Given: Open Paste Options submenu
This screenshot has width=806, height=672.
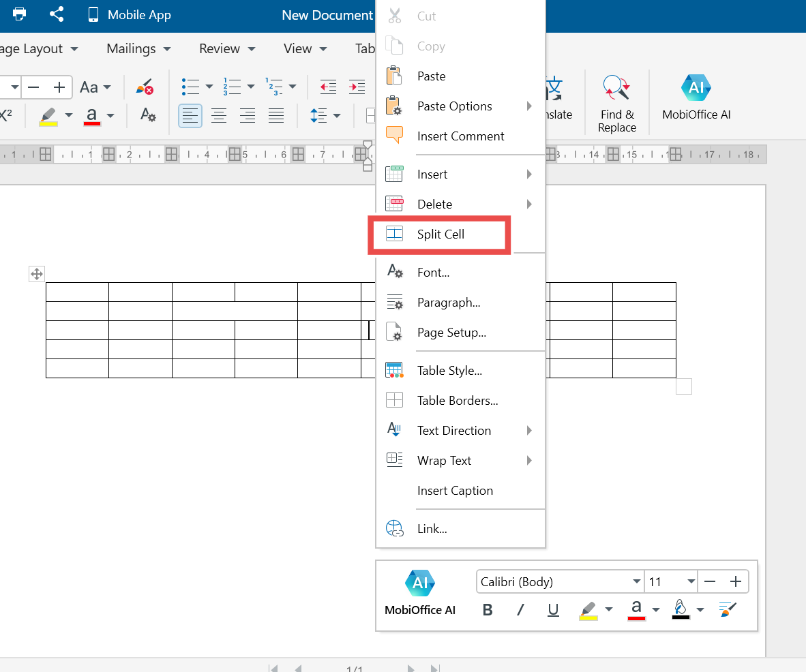Looking at the screenshot, I should pyautogui.click(x=460, y=106).
